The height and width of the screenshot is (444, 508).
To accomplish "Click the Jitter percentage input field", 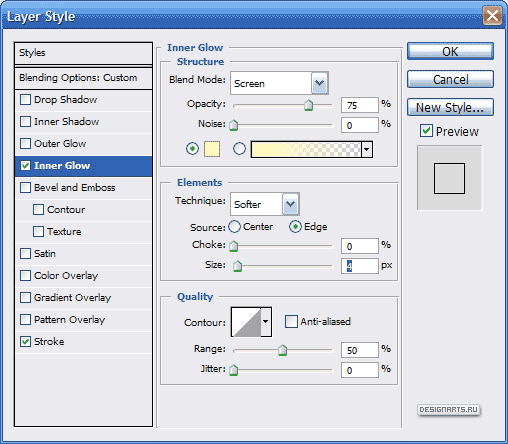I will tap(360, 370).
